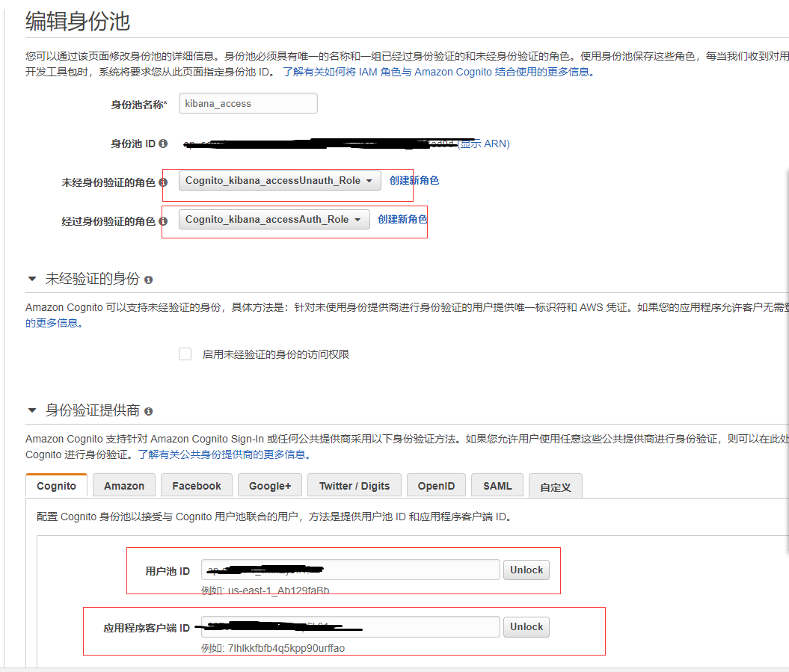Switch to the OpenID provider tab
This screenshot has height=672, width=789.
[436, 486]
